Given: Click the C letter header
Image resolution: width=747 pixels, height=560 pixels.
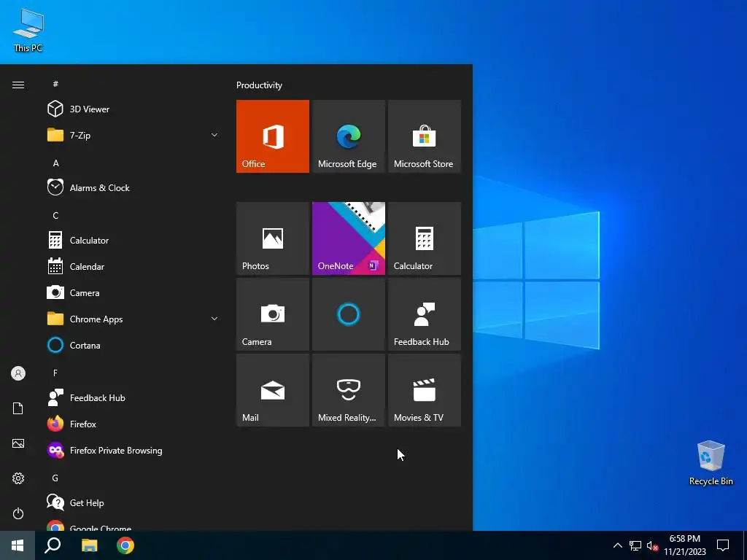Looking at the screenshot, I should coord(55,216).
